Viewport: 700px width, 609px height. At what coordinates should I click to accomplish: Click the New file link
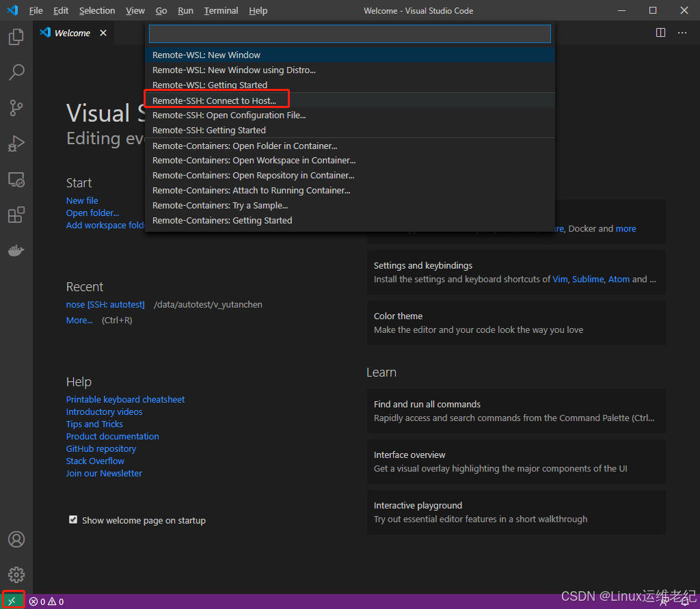click(x=82, y=200)
